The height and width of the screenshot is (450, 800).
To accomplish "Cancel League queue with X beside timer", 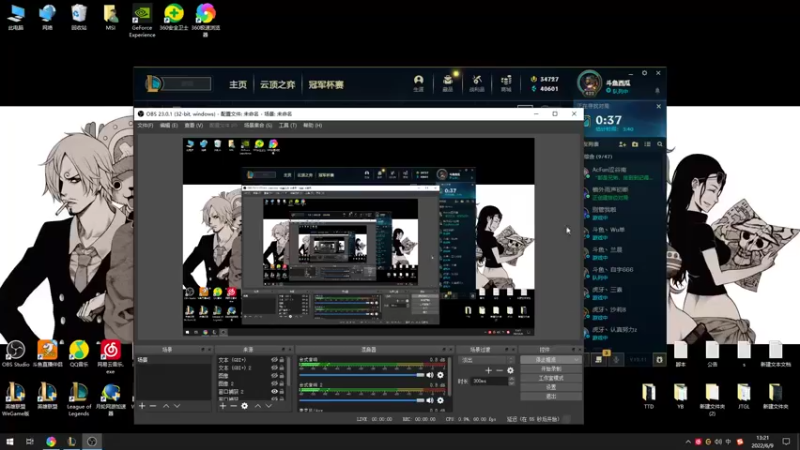I will pos(658,106).
